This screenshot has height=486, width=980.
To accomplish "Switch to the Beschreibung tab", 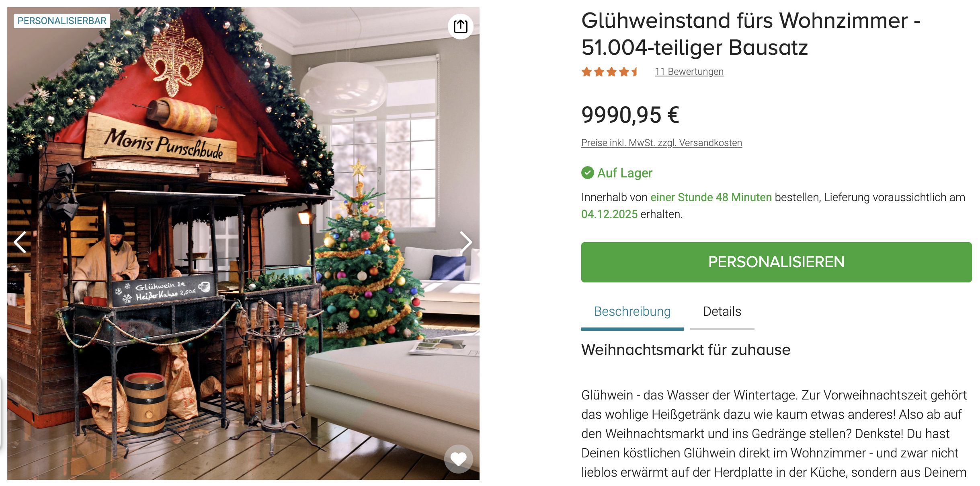I will pyautogui.click(x=632, y=312).
